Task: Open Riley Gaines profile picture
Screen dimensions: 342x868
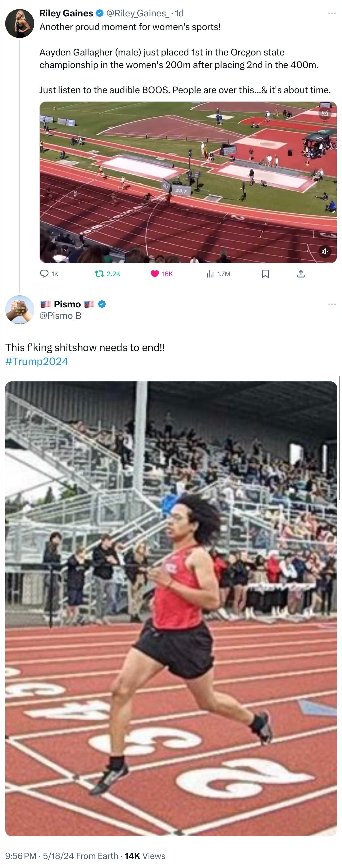Action: pos(19,23)
